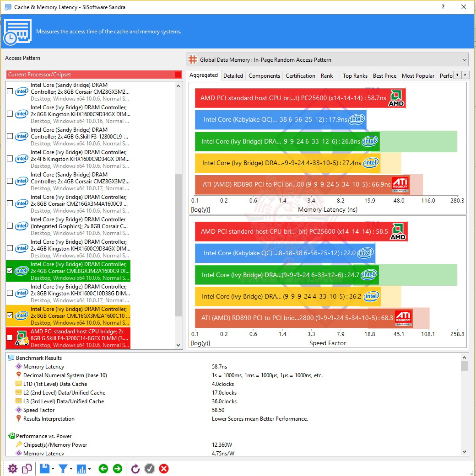Image resolution: width=476 pixels, height=476 pixels.
Task: Click the chart view icon
Action: 81,469
